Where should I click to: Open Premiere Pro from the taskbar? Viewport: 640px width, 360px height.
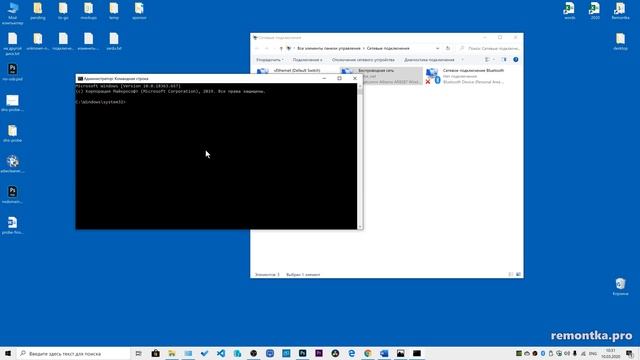coord(319,353)
